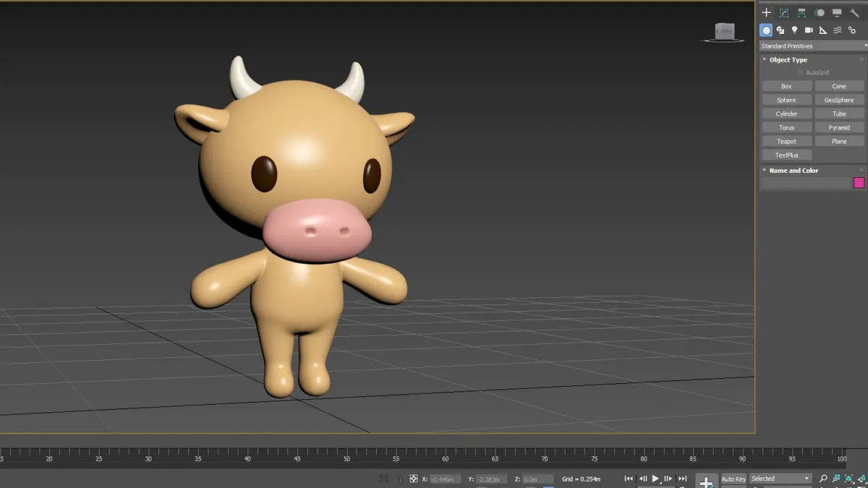Viewport: 868px width, 488px height.
Task: Enable the AutoGrid checkbox
Action: (800, 72)
